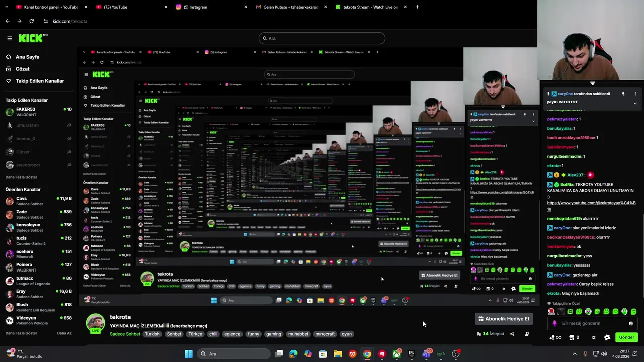Click the chat message input field
Image resolution: width=644 pixels, height=362 pixels.
pos(593,323)
